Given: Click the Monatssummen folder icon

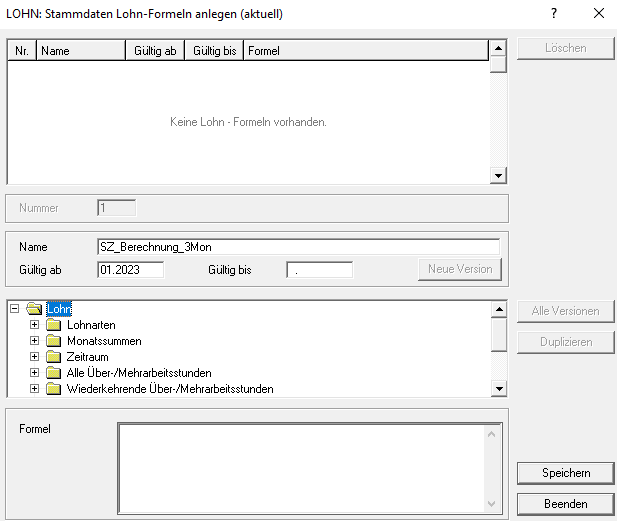Looking at the screenshot, I should [54, 341].
